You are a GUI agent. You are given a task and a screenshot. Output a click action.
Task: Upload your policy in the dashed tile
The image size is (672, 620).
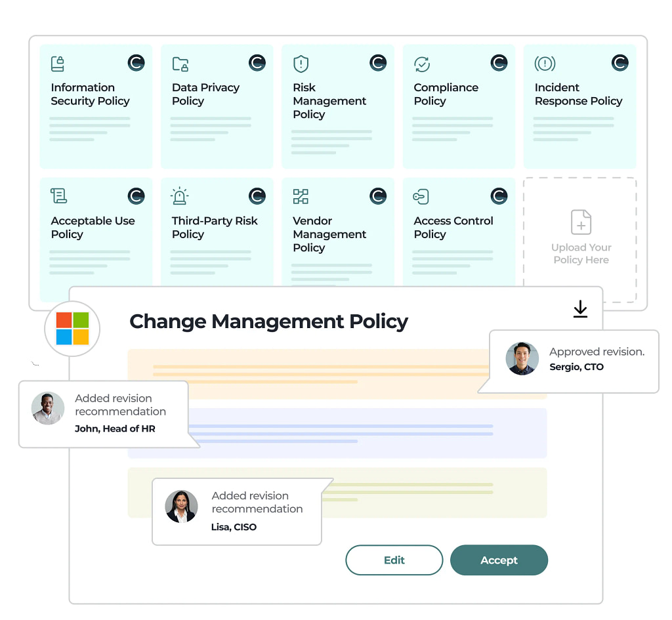(580, 239)
